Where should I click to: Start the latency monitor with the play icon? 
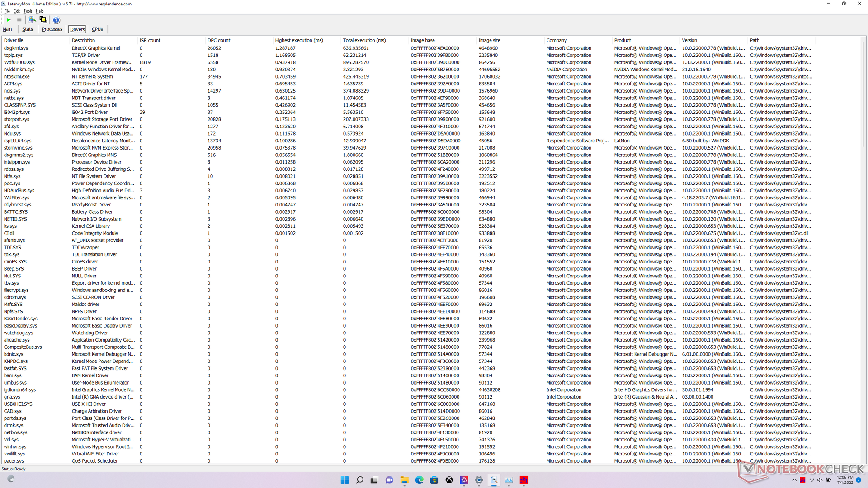9,20
